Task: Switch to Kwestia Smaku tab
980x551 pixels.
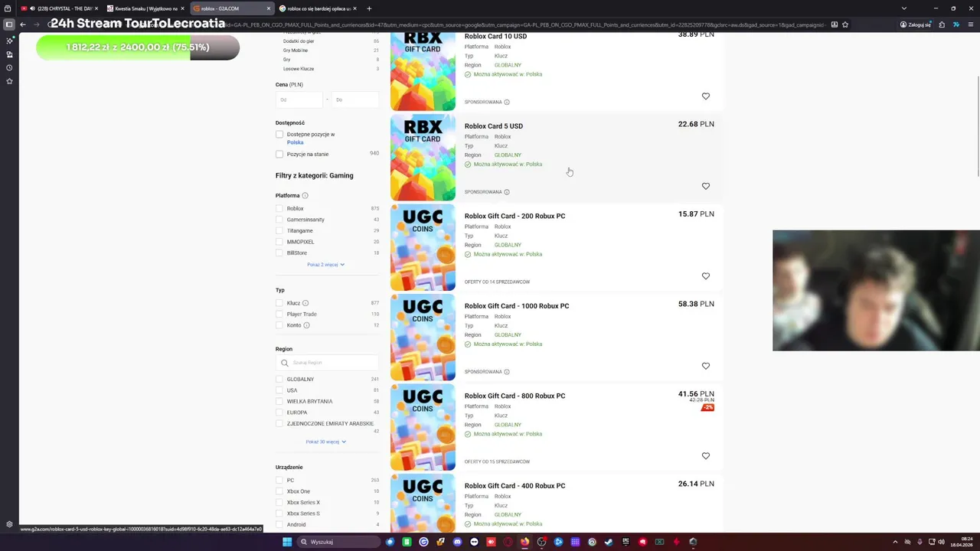Action: 144,8
